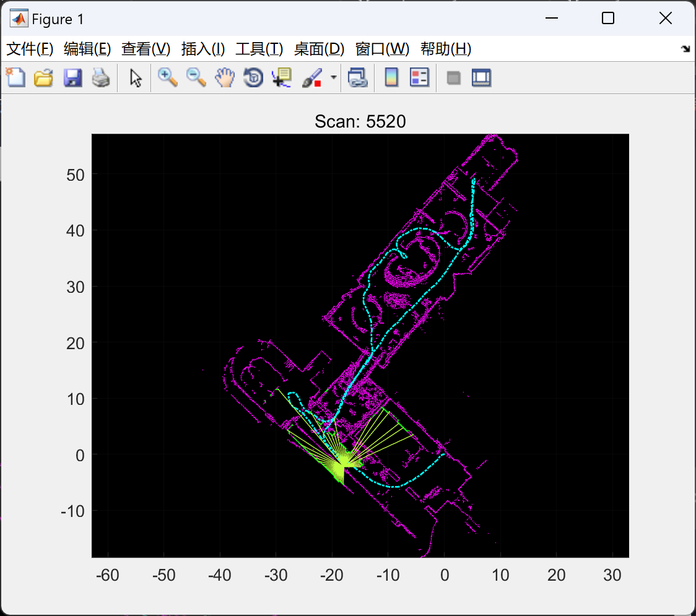Click the x-axis tick label -50
The height and width of the screenshot is (616, 696).
[x=164, y=575]
